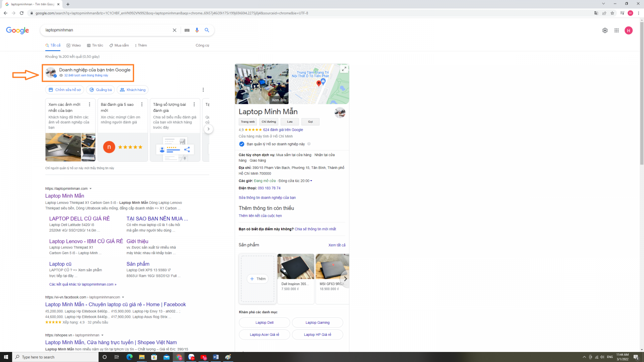644x362 pixels.
Task: Click the 'Lưu' save button
Action: coord(290,122)
